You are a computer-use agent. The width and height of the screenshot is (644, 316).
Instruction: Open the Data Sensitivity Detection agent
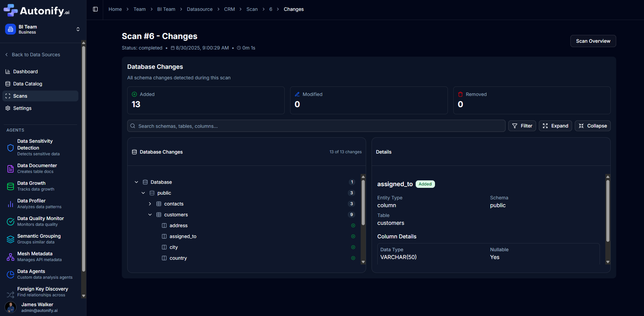coord(40,147)
